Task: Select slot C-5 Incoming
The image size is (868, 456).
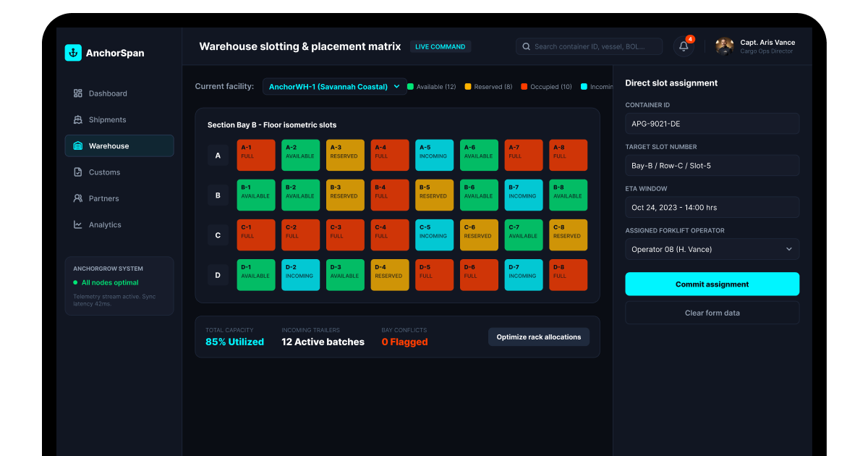Action: click(x=435, y=235)
